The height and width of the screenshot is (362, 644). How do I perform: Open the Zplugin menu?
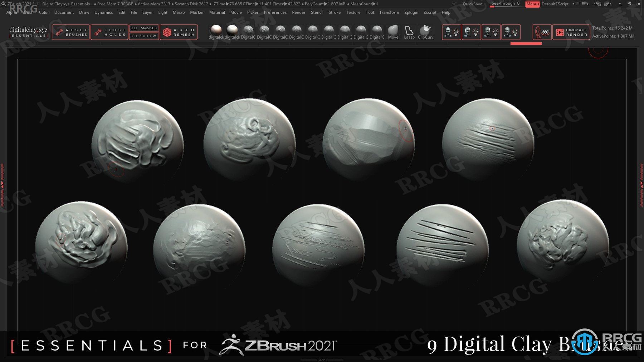click(411, 12)
